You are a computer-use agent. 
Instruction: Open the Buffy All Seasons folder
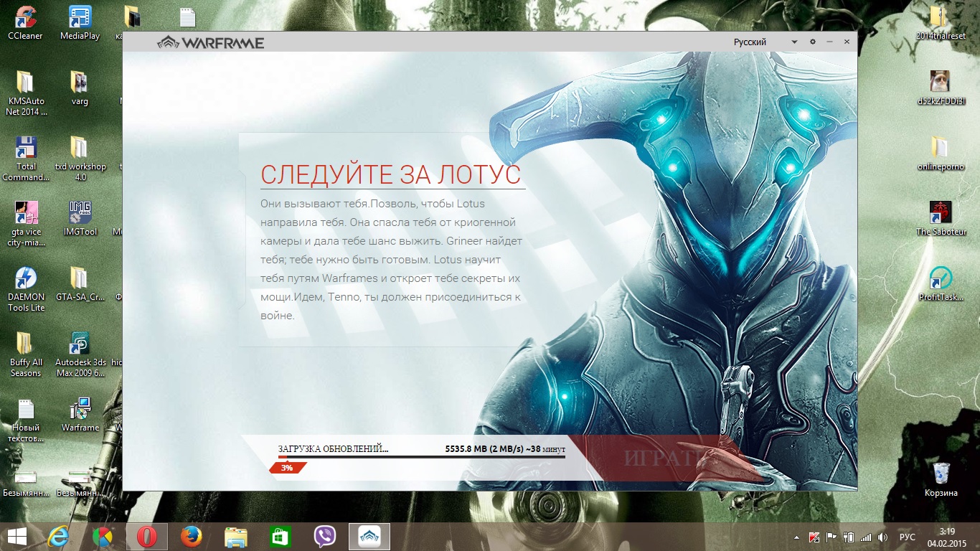tap(25, 355)
